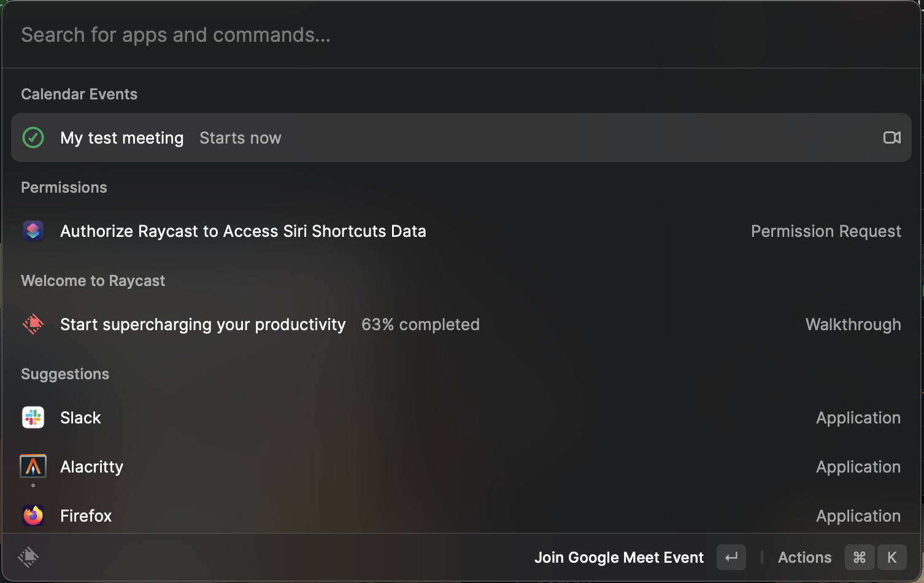
Task: Select the Alacritty suggestion
Action: click(x=461, y=466)
